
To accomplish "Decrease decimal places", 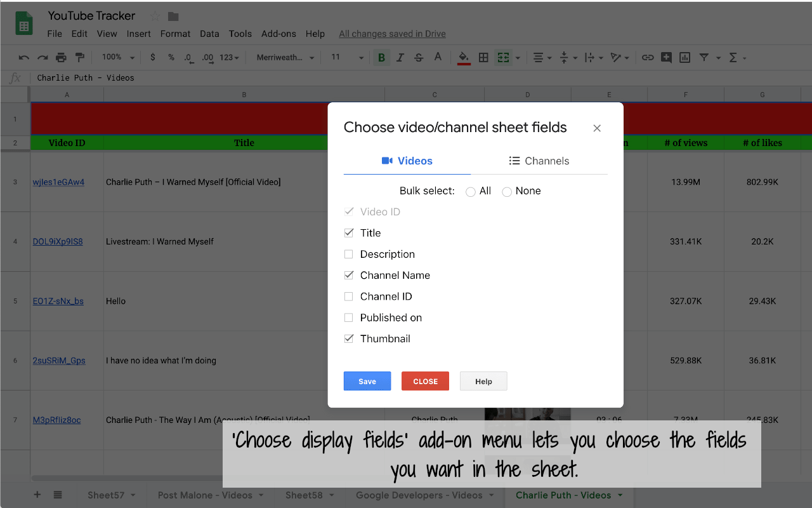I will [189, 58].
